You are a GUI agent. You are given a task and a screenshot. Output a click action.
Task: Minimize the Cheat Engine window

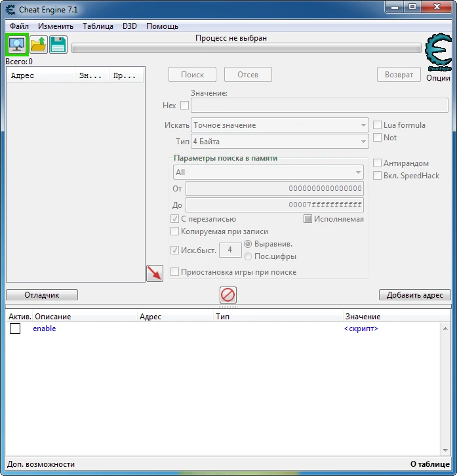pyautogui.click(x=395, y=7)
